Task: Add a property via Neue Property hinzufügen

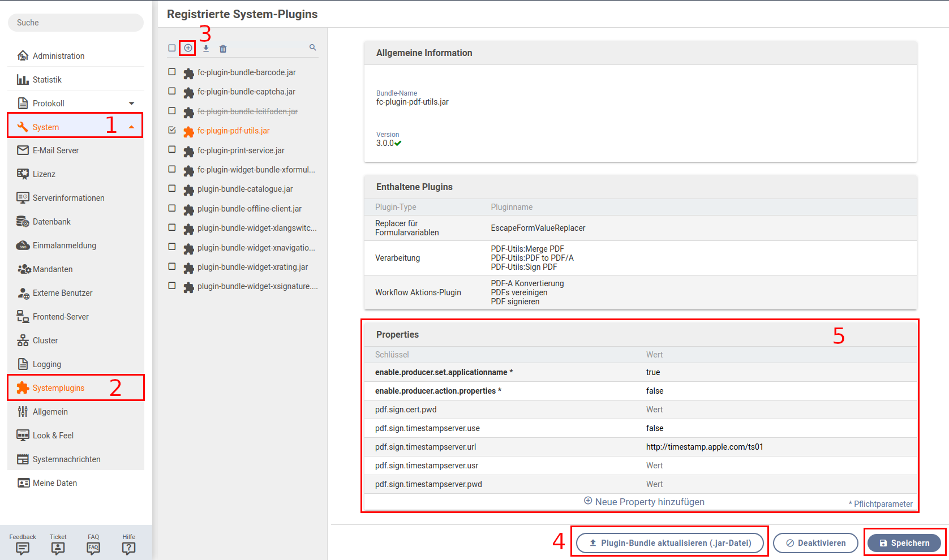Action: 644,501
